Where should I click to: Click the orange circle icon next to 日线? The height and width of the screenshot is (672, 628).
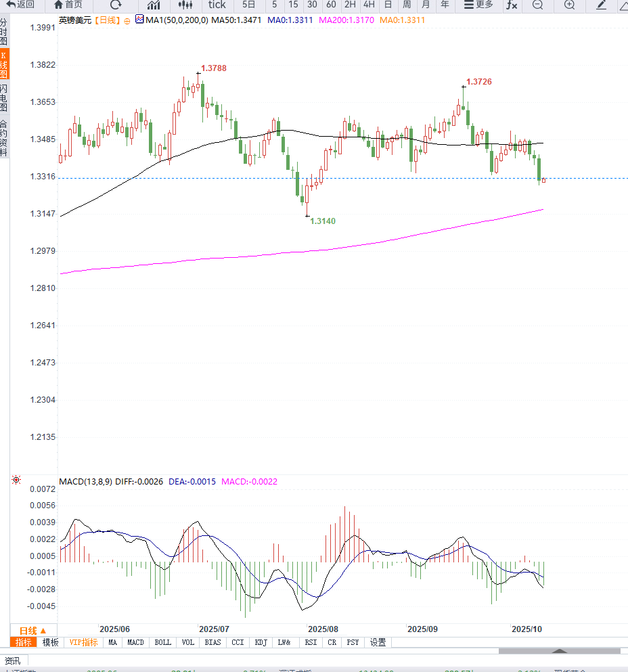click(x=127, y=21)
